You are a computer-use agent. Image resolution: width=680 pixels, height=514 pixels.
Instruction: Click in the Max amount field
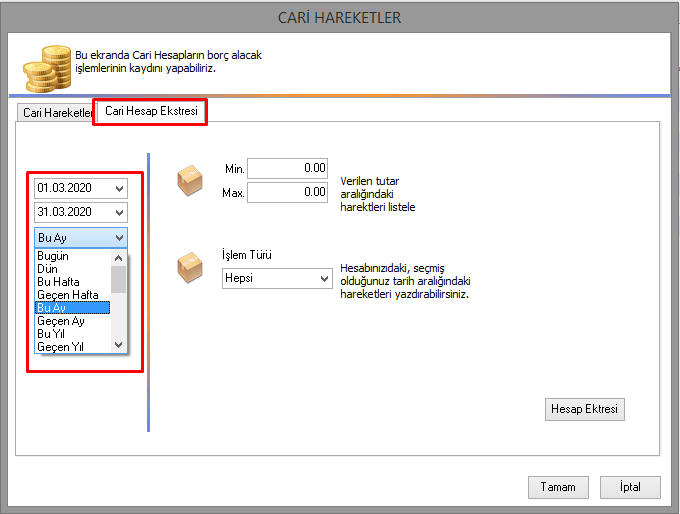click(288, 192)
